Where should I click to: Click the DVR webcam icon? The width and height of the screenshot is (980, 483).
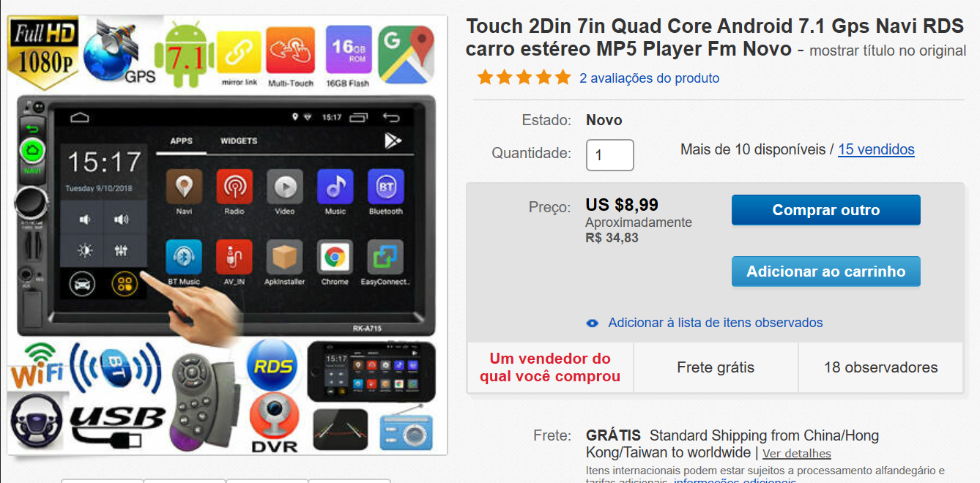tap(274, 423)
